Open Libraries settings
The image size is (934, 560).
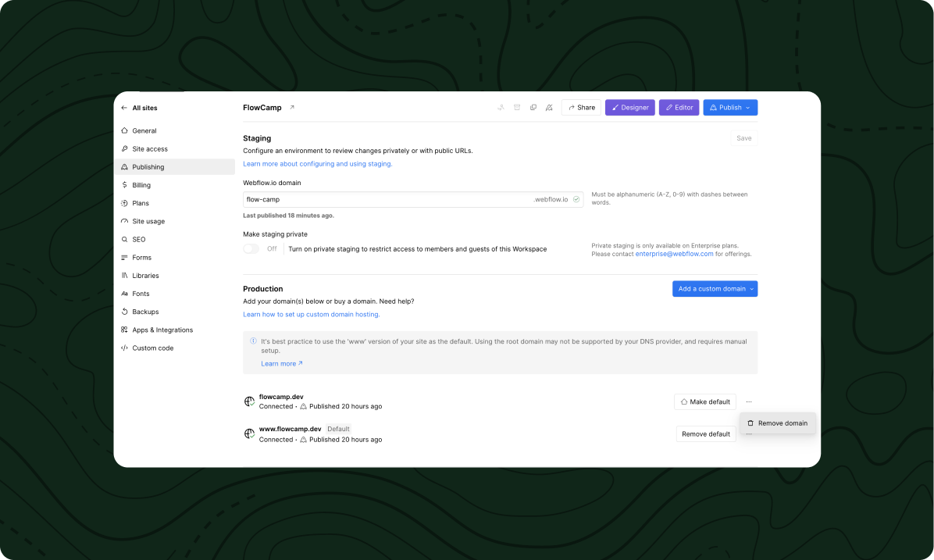click(174, 276)
